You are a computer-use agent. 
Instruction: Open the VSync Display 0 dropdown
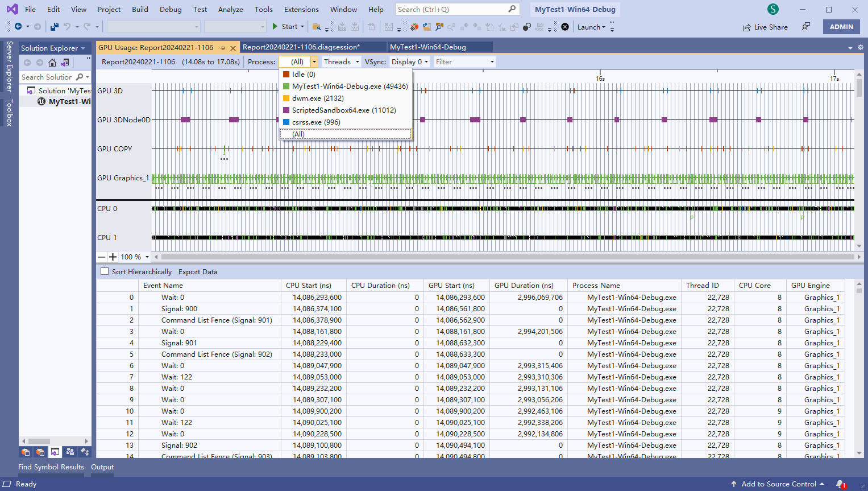click(409, 62)
